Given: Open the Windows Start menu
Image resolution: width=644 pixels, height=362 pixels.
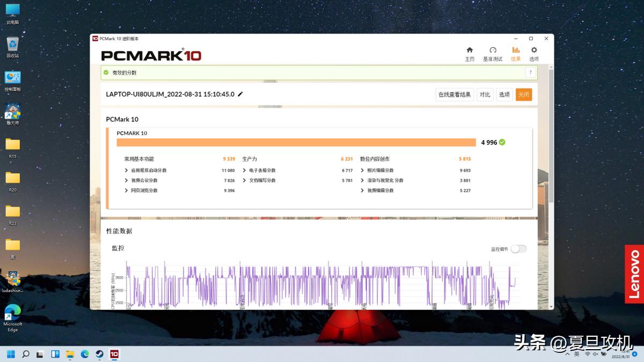Looking at the screenshot, I should (11, 354).
